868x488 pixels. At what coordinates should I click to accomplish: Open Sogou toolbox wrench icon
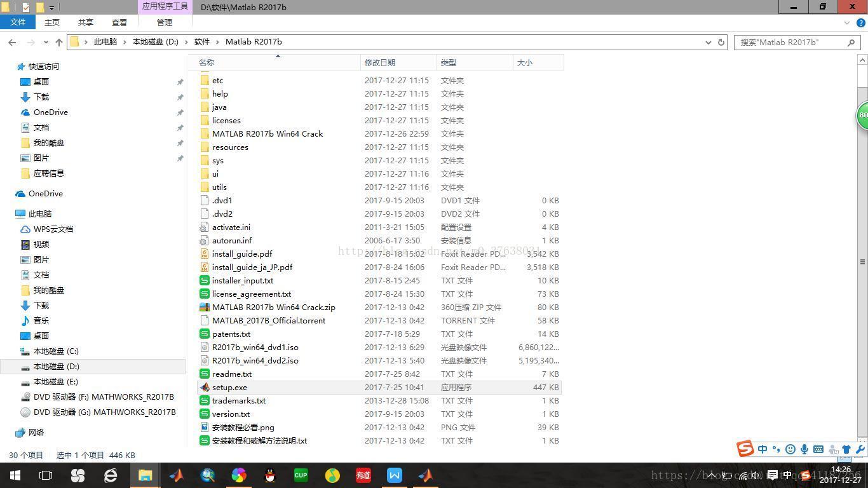coord(860,449)
